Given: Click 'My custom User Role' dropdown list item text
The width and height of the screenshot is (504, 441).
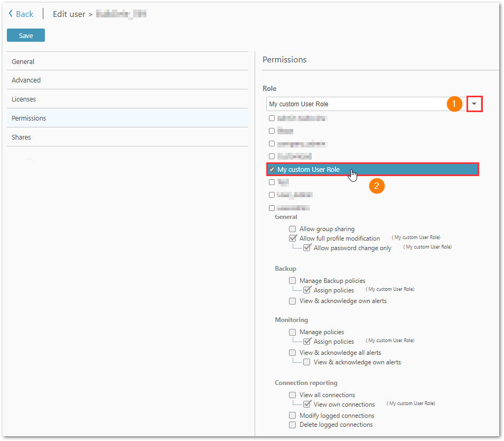Looking at the screenshot, I should (x=309, y=170).
